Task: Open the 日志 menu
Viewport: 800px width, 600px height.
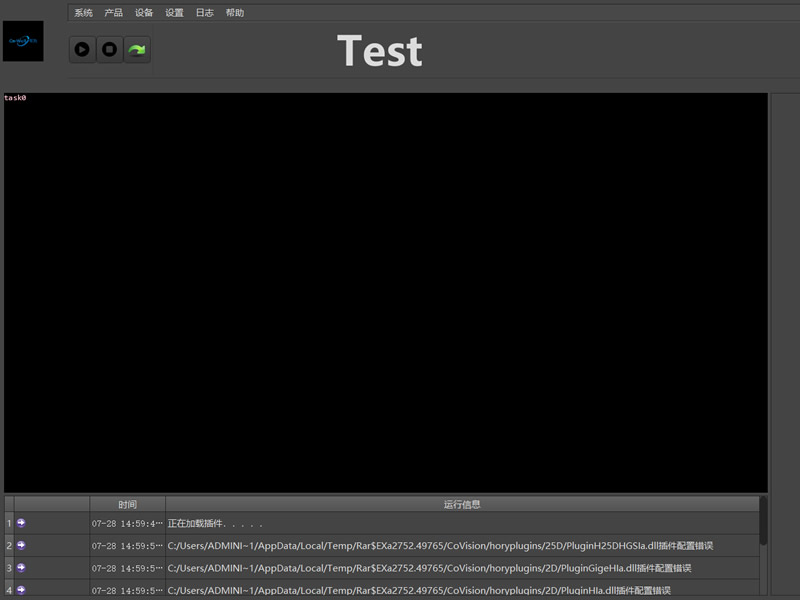Action: pyautogui.click(x=204, y=13)
